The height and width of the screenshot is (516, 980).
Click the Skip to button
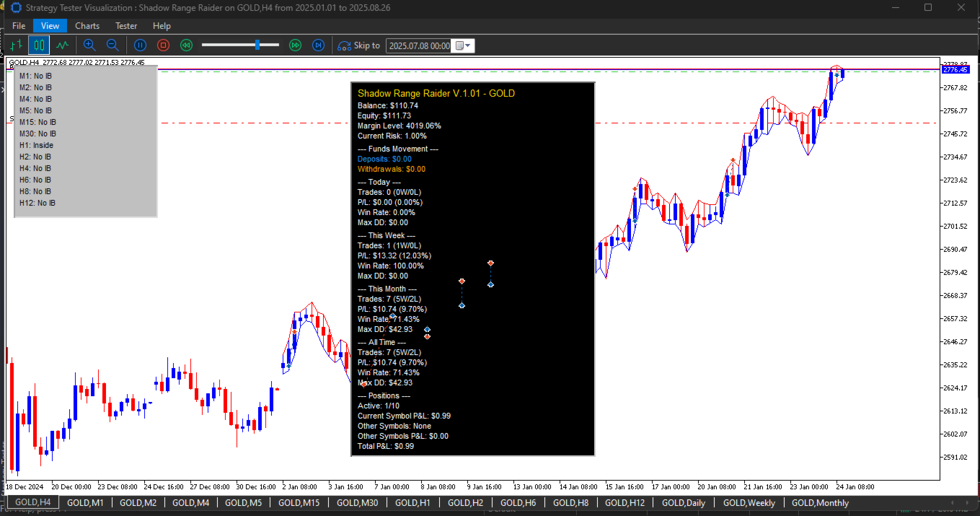tap(358, 45)
